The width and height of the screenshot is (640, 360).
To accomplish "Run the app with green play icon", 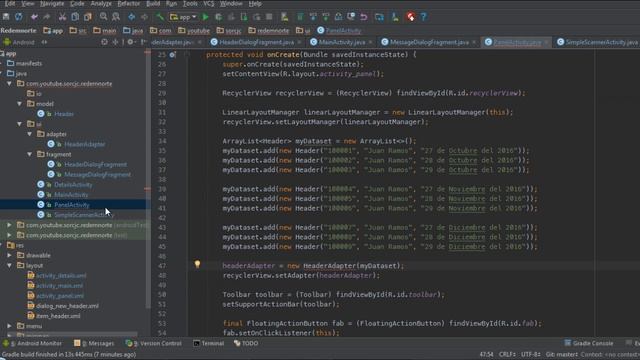I will pyautogui.click(x=205, y=17).
